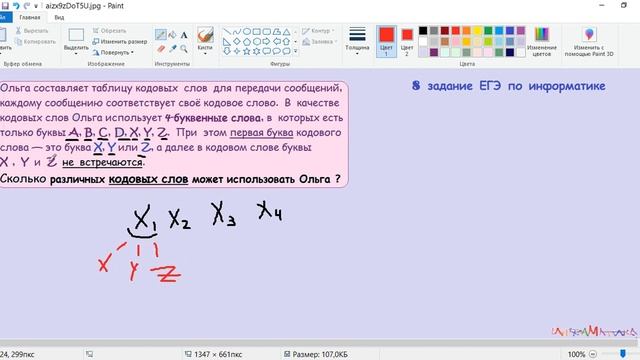Click the zoom out minus button in status bar
This screenshot has height=360, width=640.
pyautogui.click(x=593, y=354)
